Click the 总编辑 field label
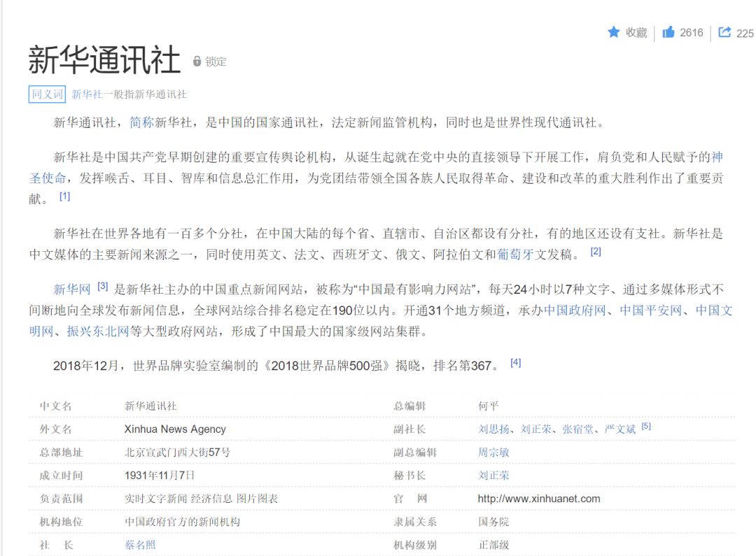This screenshot has width=756, height=556. pos(409,406)
